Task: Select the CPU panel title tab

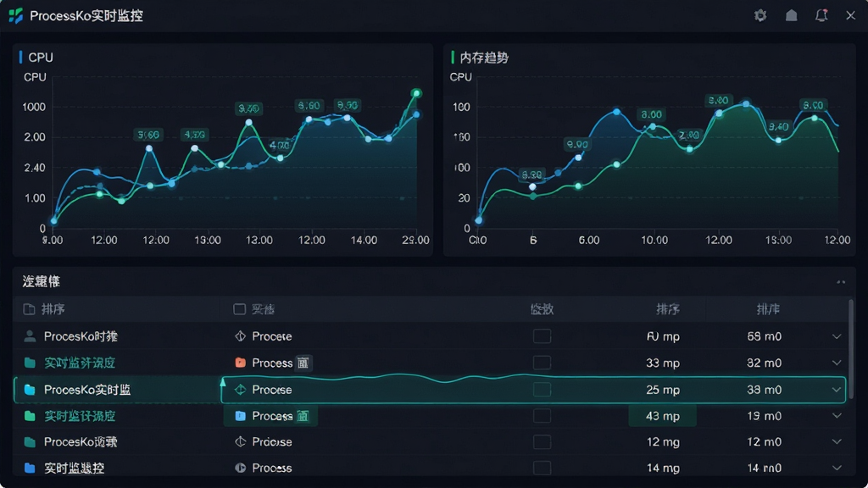Action: [41, 58]
